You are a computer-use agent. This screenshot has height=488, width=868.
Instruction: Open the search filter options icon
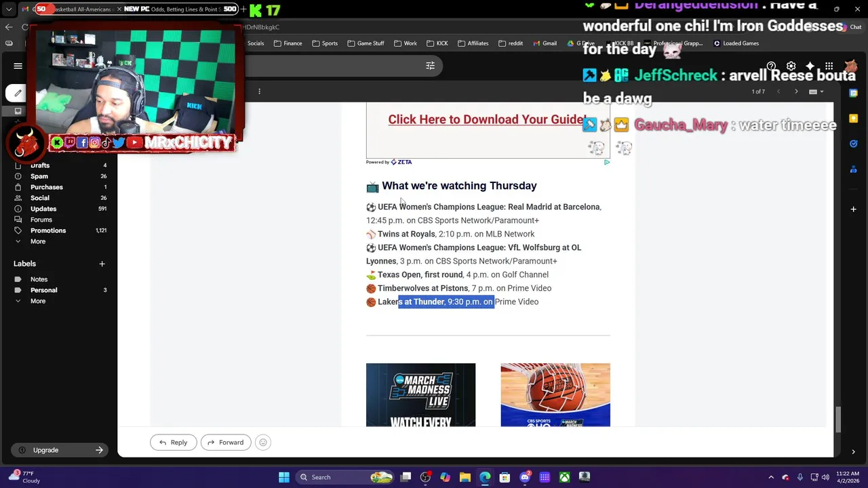pos(430,66)
